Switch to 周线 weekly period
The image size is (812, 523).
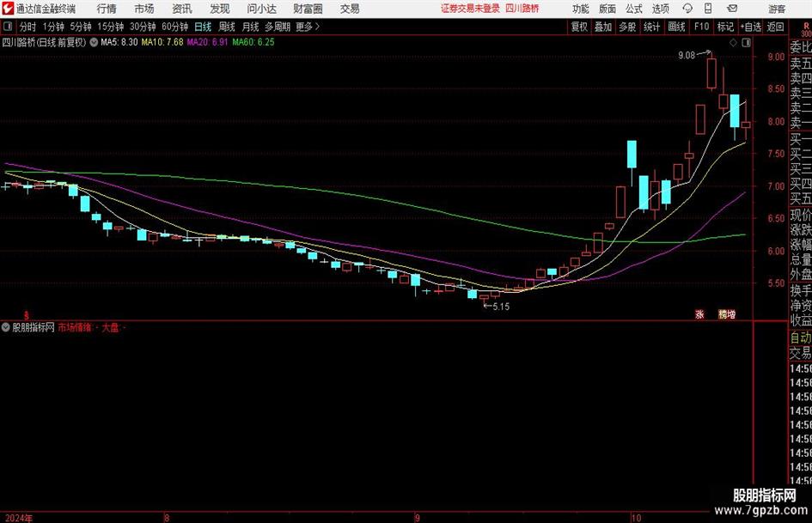[x=227, y=27]
